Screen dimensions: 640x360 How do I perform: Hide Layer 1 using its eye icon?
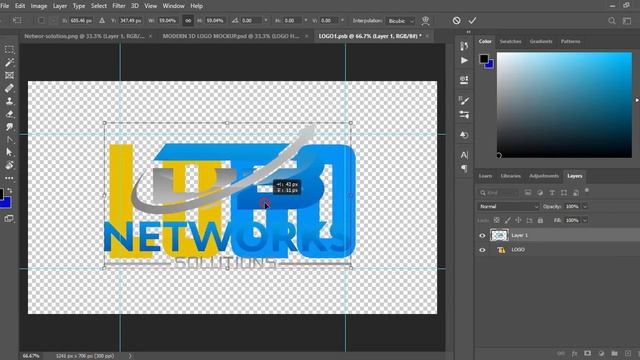(482, 236)
